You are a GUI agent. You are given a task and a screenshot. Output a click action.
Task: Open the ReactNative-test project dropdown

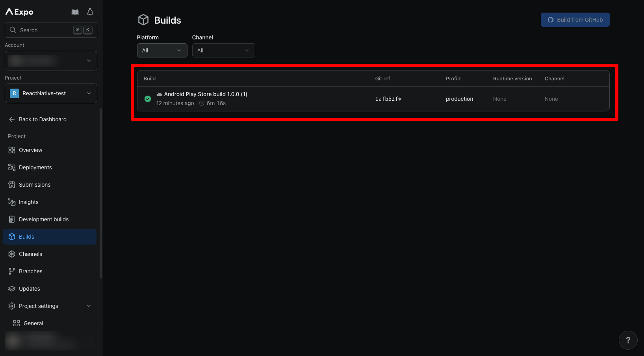click(51, 93)
